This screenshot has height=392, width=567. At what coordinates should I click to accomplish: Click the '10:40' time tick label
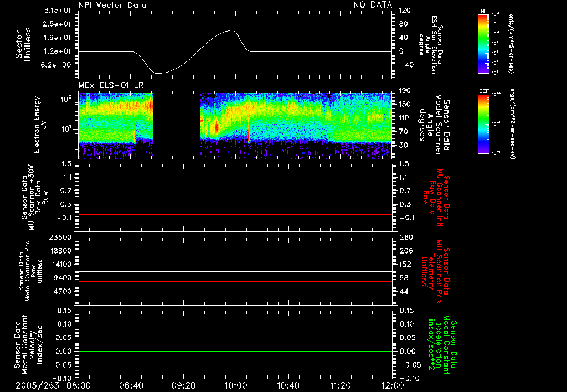point(288,385)
